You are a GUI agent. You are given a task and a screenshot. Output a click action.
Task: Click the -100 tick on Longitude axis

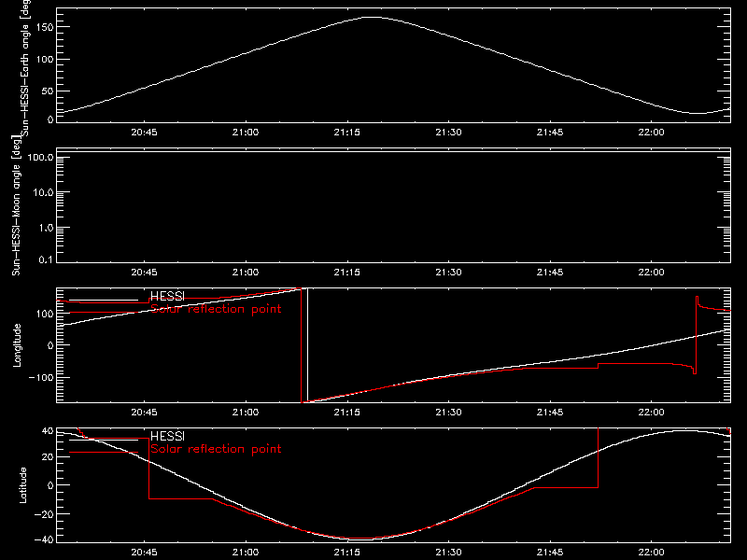(41, 377)
